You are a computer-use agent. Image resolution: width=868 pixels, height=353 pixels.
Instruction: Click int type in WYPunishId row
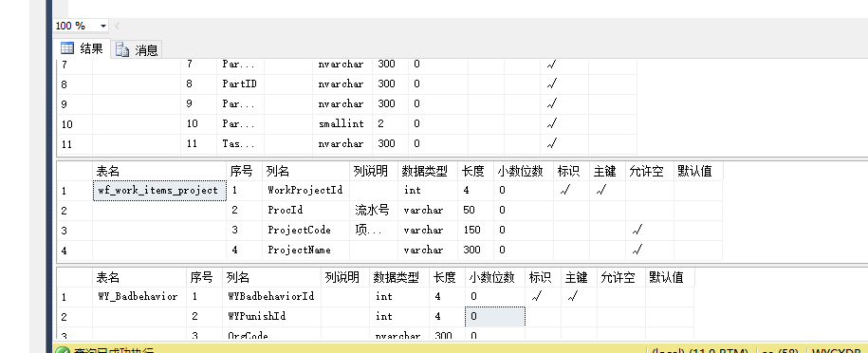pyautogui.click(x=399, y=316)
